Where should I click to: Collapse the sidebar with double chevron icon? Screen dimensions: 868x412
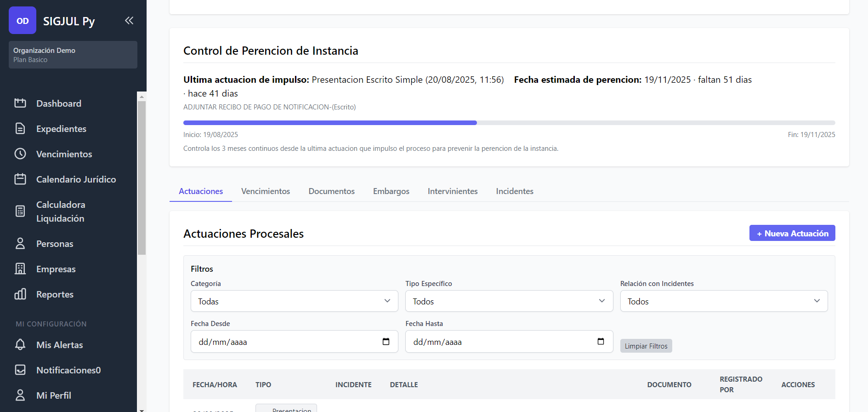point(129,21)
